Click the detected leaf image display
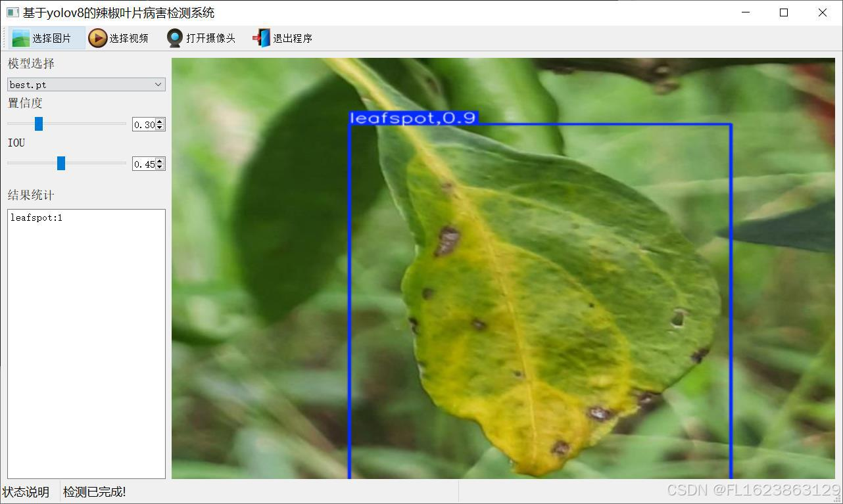Viewport: 843px width, 504px height. pyautogui.click(x=503, y=268)
